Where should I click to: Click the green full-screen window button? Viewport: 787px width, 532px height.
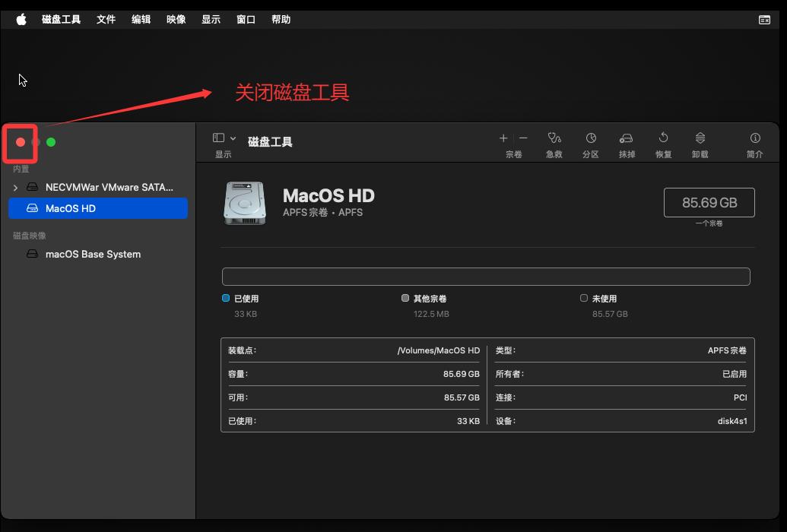point(51,142)
